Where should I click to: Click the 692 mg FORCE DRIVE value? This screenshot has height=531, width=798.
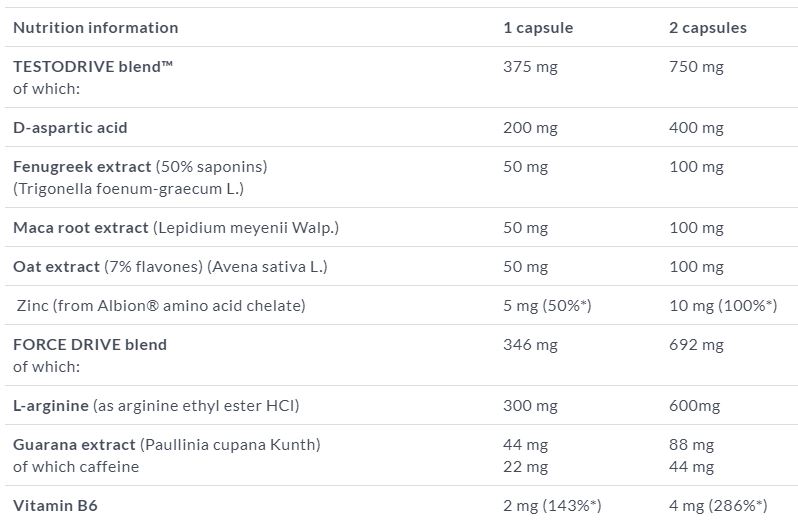[x=696, y=345]
